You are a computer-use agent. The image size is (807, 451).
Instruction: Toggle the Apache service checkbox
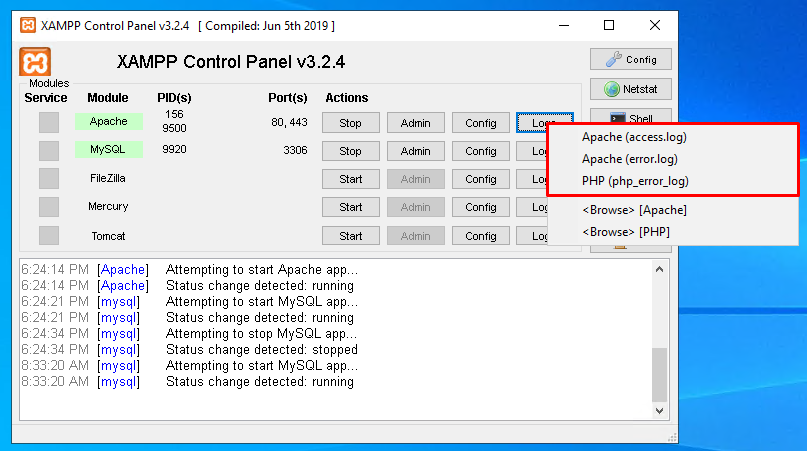(49, 123)
